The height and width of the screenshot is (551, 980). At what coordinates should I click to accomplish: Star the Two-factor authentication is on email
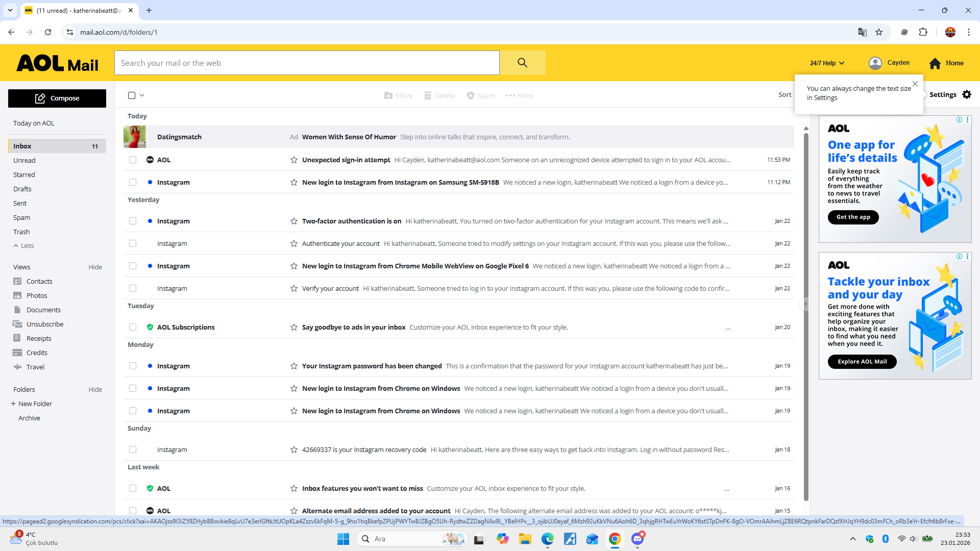click(x=294, y=221)
